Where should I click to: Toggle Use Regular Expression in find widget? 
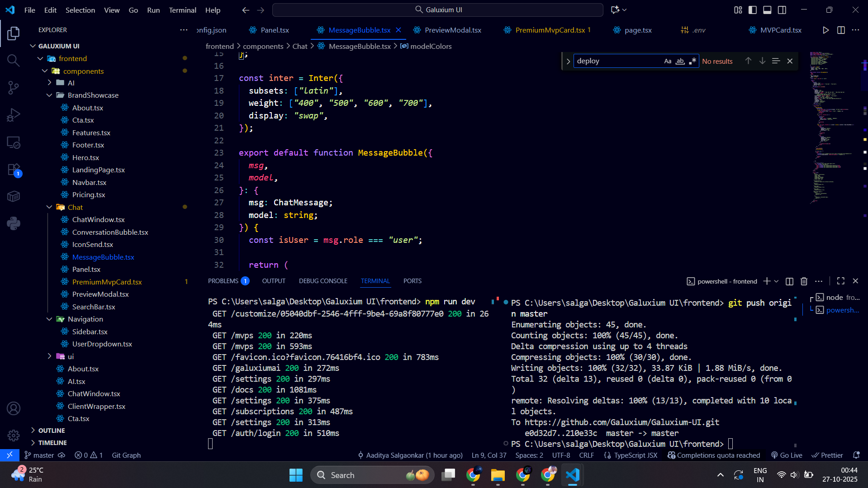coord(692,61)
